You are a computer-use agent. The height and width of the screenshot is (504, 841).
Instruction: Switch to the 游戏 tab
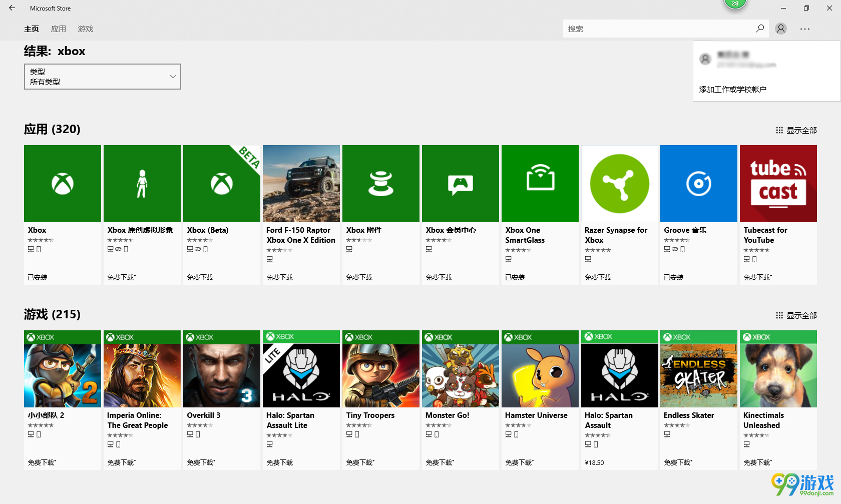[86, 29]
